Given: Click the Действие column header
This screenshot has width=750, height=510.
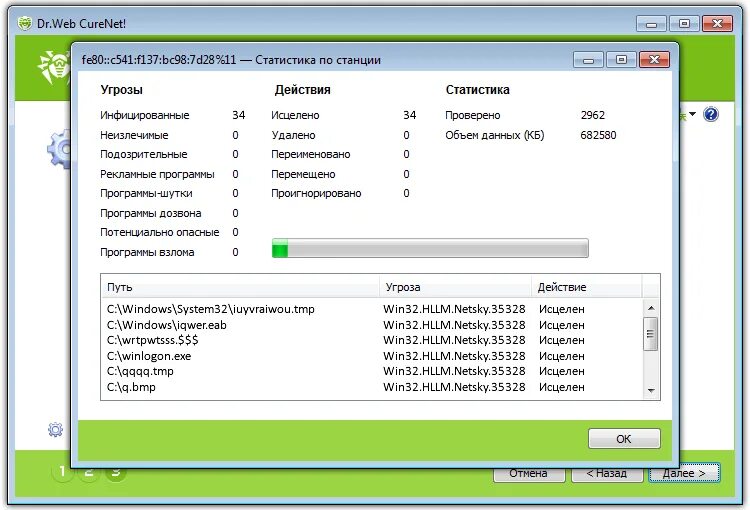Looking at the screenshot, I should (586, 287).
